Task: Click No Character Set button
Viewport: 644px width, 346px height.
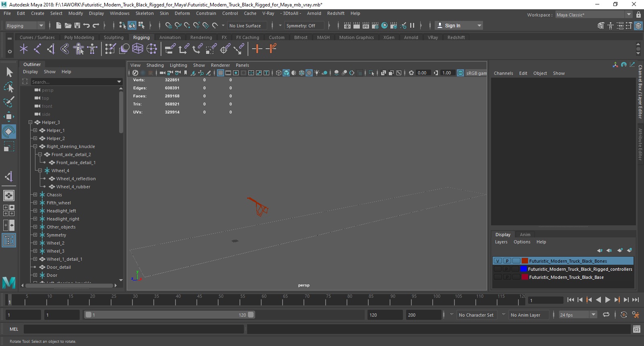Action: (x=476, y=315)
